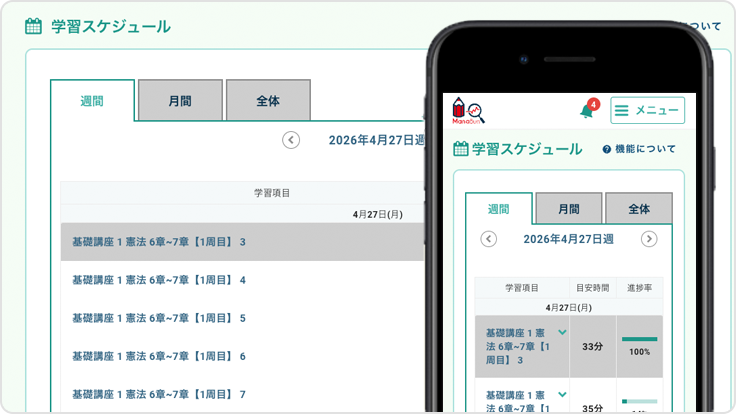
Task: Select desktop row 基礎講座 1 憲法 6章~7章 6
Action: [x=243, y=356]
